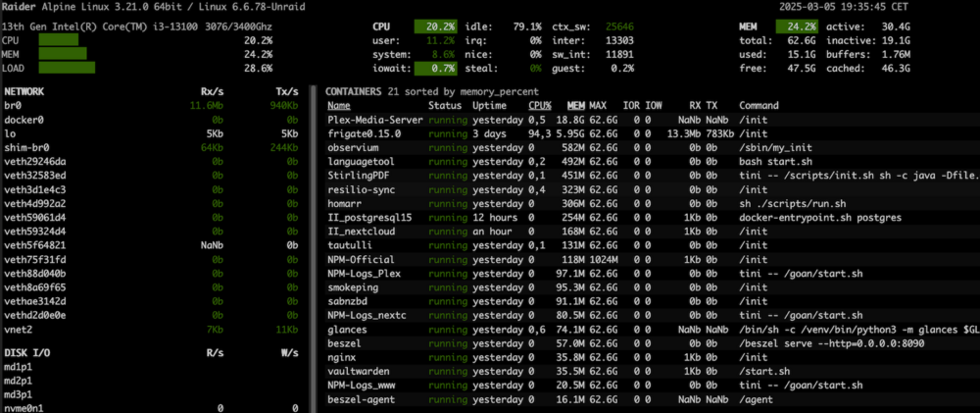Select the homarr container name

pyautogui.click(x=344, y=203)
